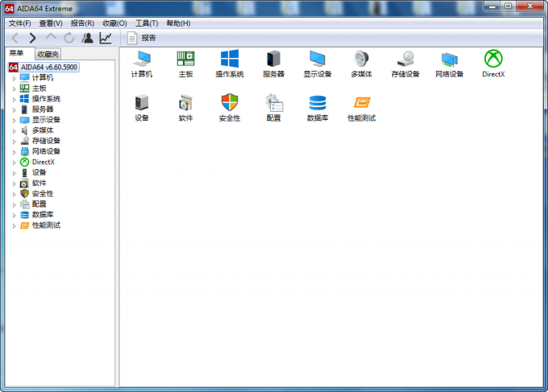Click the refresh toolbar button
548x392 pixels.
68,38
